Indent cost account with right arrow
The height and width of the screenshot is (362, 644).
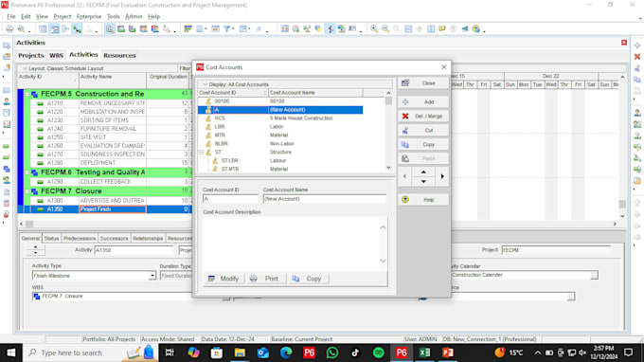[x=442, y=176]
